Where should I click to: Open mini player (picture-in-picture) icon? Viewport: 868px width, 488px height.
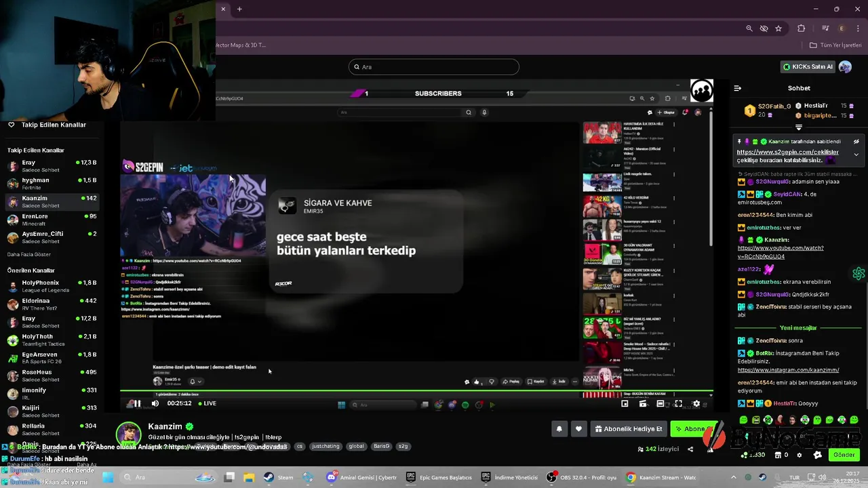click(625, 404)
